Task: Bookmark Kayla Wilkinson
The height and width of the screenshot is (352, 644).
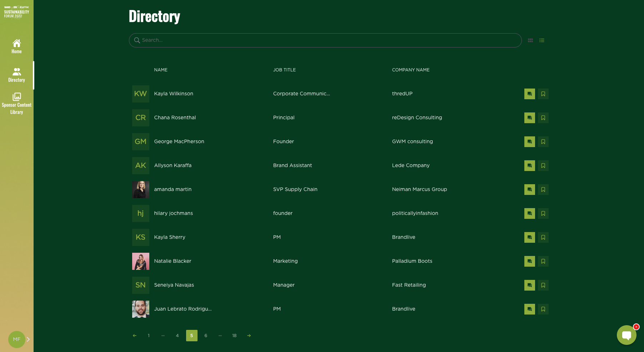Action: tap(543, 94)
